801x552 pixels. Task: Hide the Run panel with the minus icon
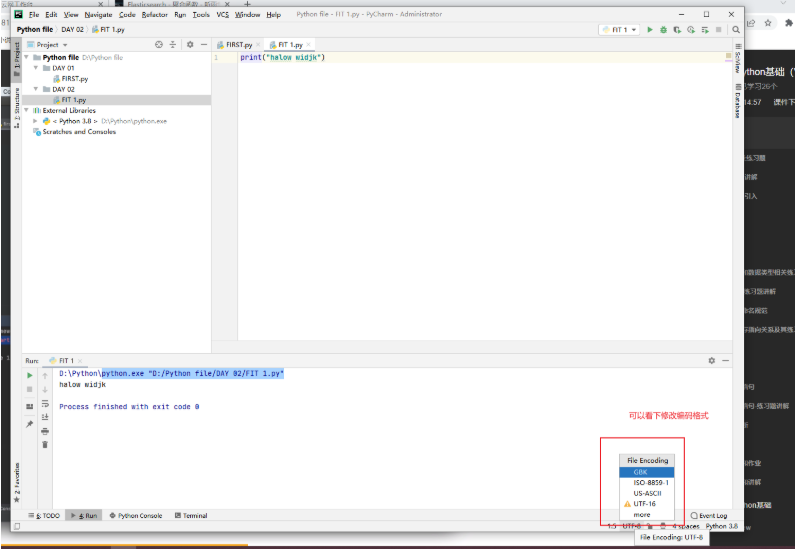click(725, 361)
